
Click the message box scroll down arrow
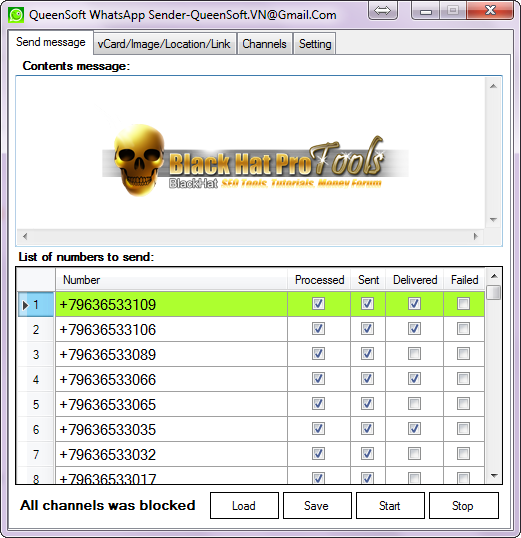click(494, 220)
